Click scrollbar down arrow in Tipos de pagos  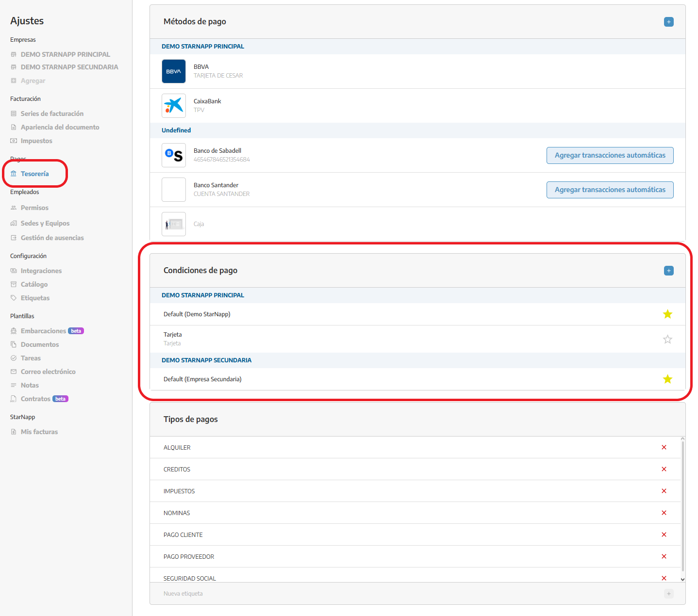pyautogui.click(x=682, y=579)
